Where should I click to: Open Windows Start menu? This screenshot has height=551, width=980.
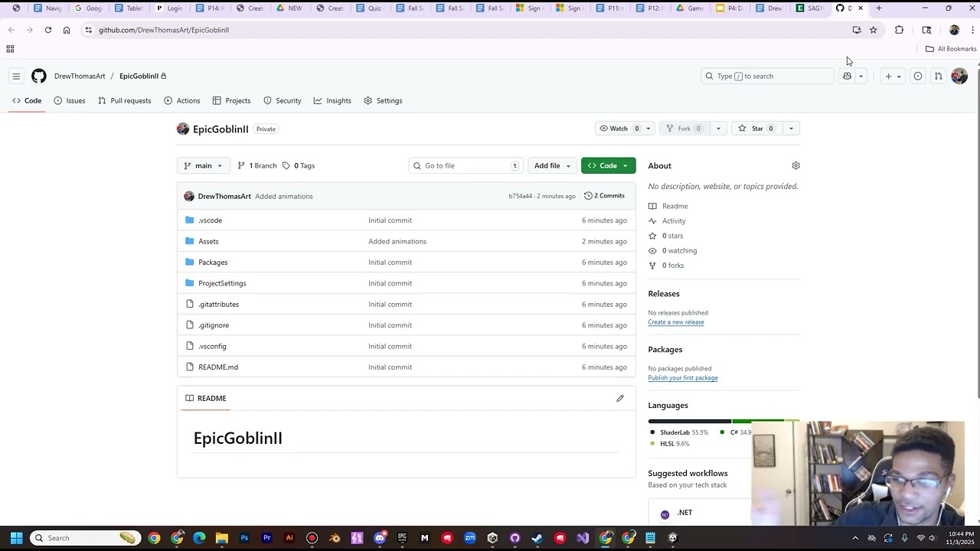click(16, 538)
